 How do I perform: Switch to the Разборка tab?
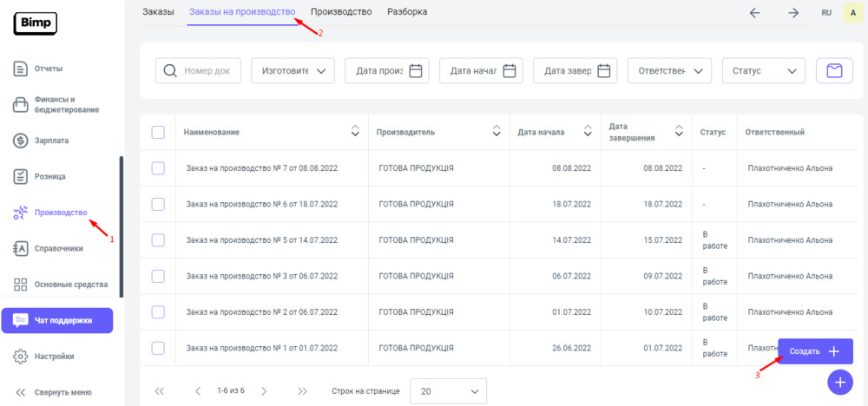coord(407,12)
